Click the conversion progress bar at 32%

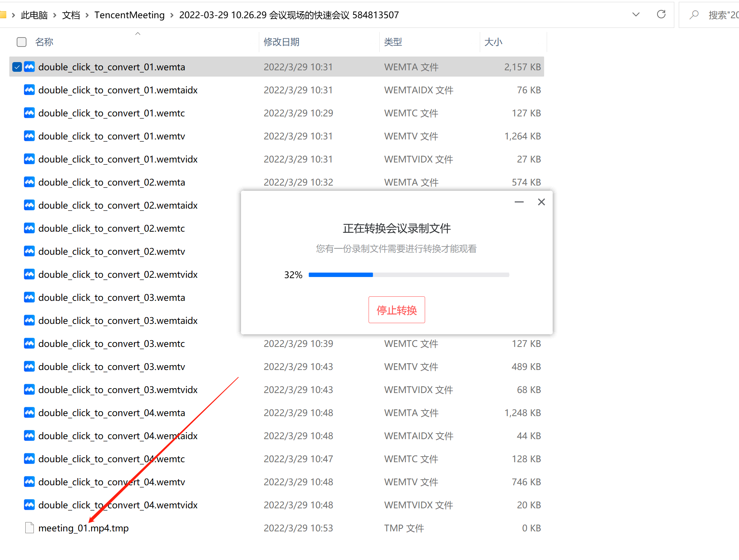[x=408, y=275]
